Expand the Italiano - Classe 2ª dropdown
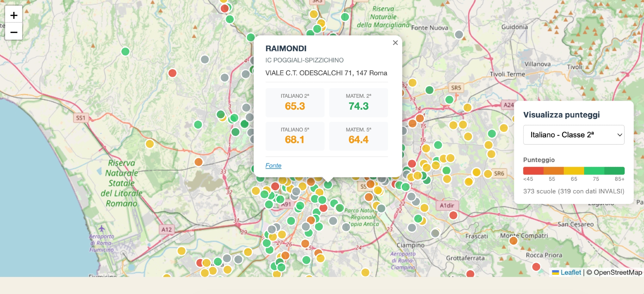Image resolution: width=644 pixels, height=294 pixels. pyautogui.click(x=573, y=135)
